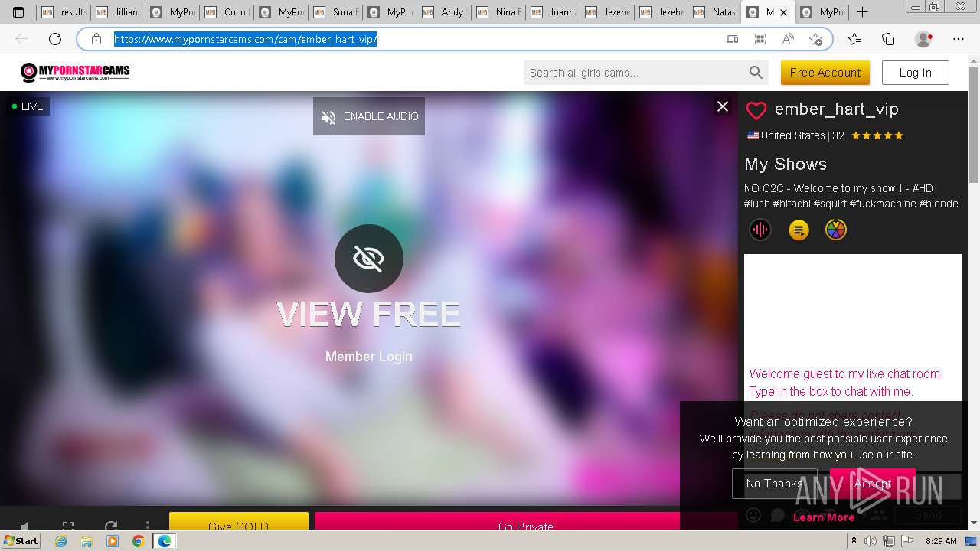Open Internet Explorer from the taskbar
Image resolution: width=980 pixels, height=551 pixels.
[60, 541]
